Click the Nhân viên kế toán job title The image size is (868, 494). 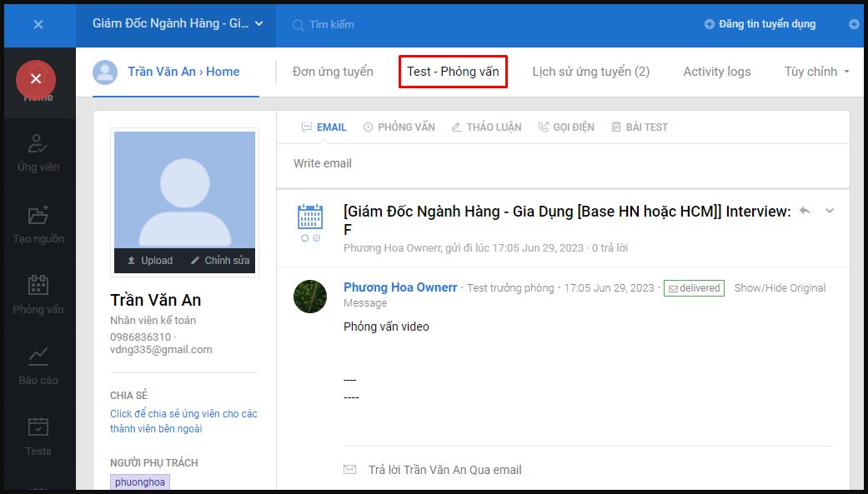tap(153, 320)
